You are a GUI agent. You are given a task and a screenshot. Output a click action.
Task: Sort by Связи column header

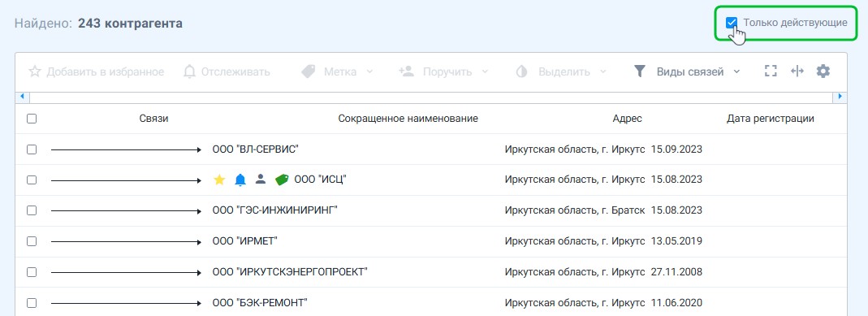(x=154, y=119)
